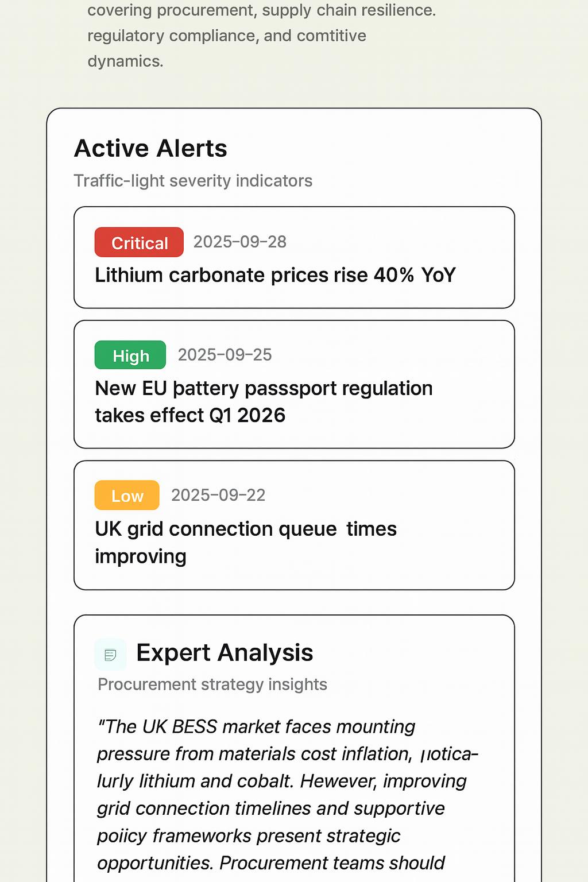Click the "regulatory compliance" intro line

click(227, 36)
